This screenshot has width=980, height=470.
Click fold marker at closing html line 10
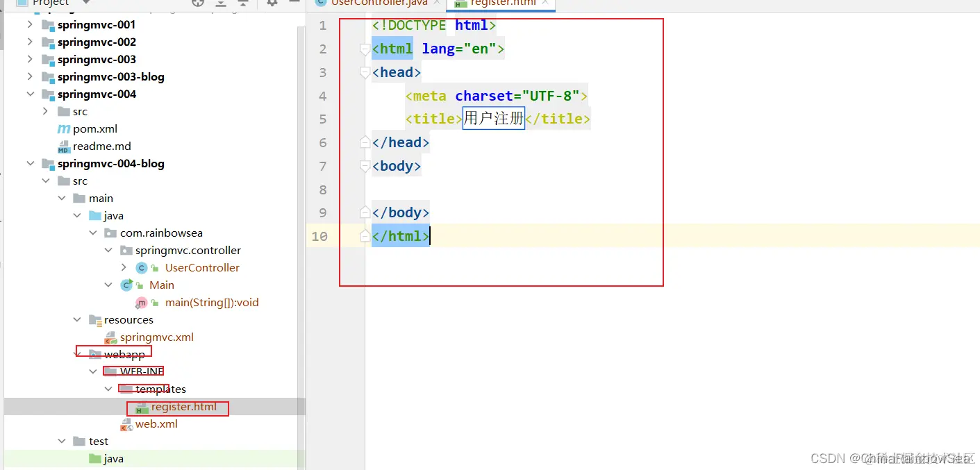[365, 236]
